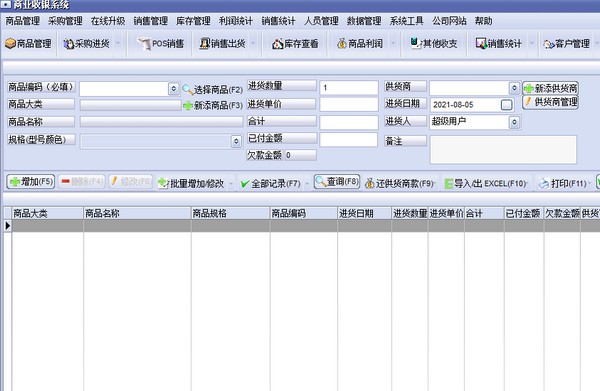Expand arrow next to 采购进货 toolbar button
Screen dimensions: 600x391
pos(118,44)
